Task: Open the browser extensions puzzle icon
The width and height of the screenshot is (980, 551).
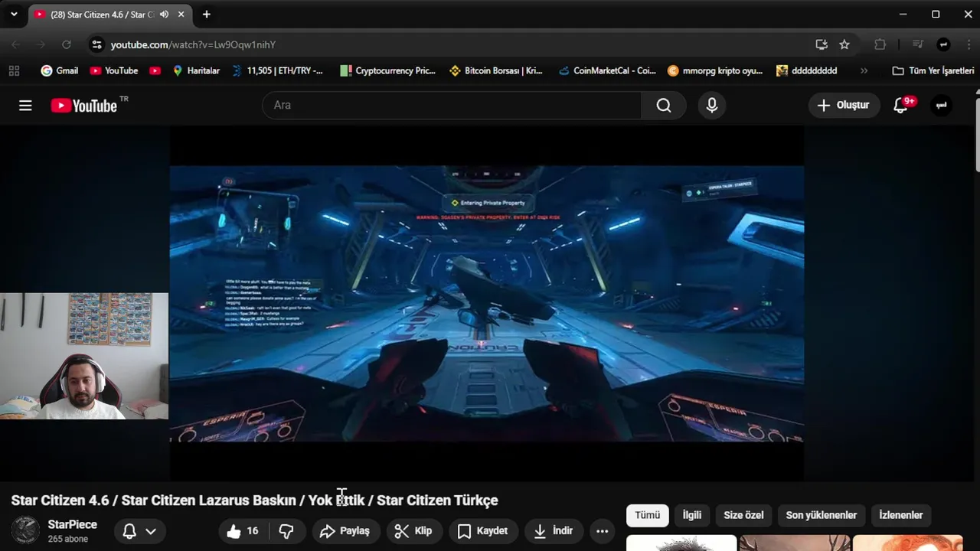Action: (880, 45)
